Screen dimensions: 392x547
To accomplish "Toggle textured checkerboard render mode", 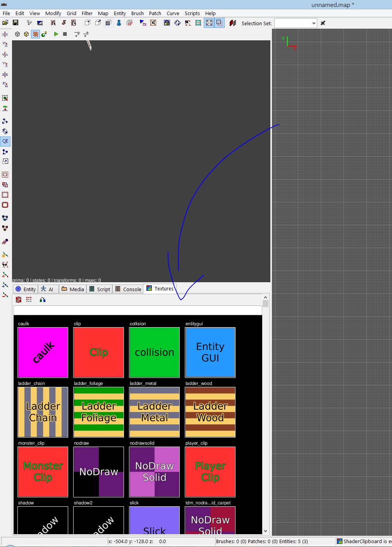I will tap(35, 34).
